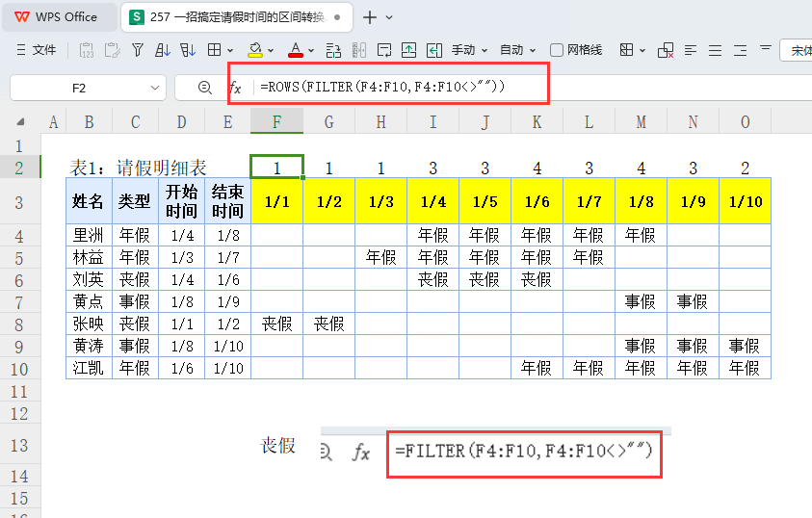Sort descending with the filter-arrow icon
812x518 pixels.
[x=188, y=50]
